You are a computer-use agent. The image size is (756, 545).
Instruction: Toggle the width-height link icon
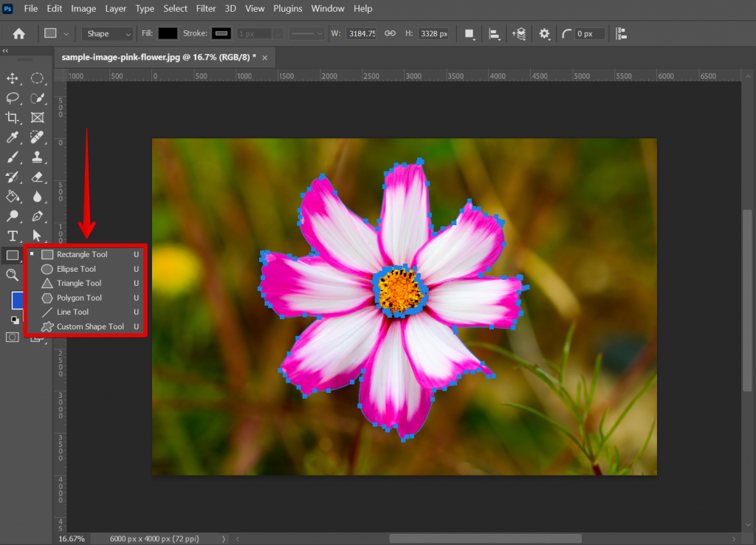(389, 33)
